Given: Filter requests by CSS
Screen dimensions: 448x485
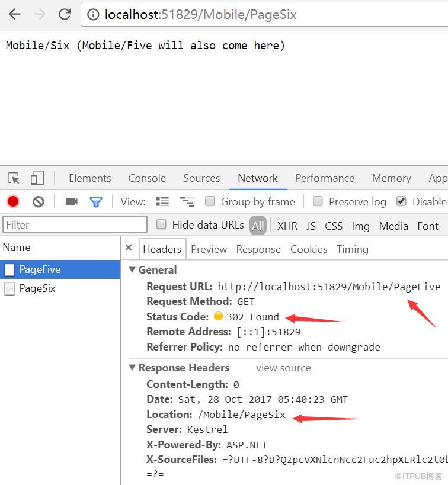Looking at the screenshot, I should point(334,226).
